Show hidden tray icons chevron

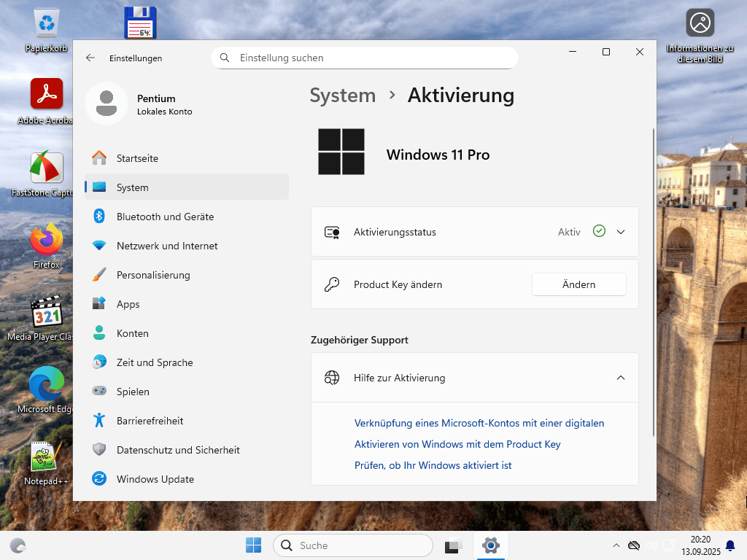[x=616, y=545]
